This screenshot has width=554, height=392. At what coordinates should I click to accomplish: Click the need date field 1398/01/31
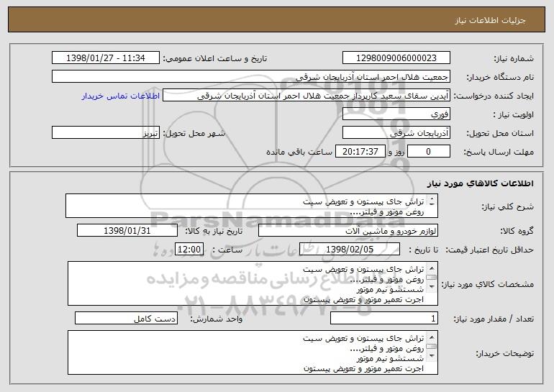(127, 231)
